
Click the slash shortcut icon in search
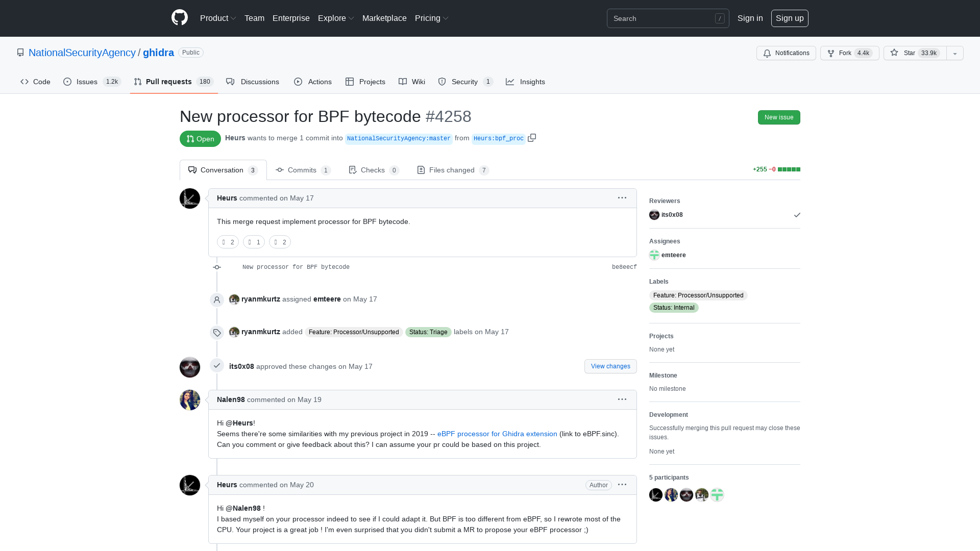[720, 18]
